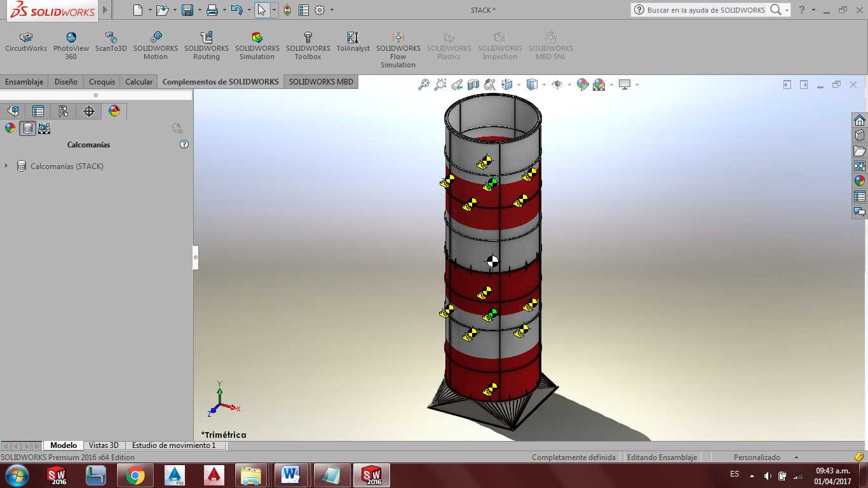Enable SOLIDWORKS Toolbox add-in
The height and width of the screenshot is (488, 868).
308,46
